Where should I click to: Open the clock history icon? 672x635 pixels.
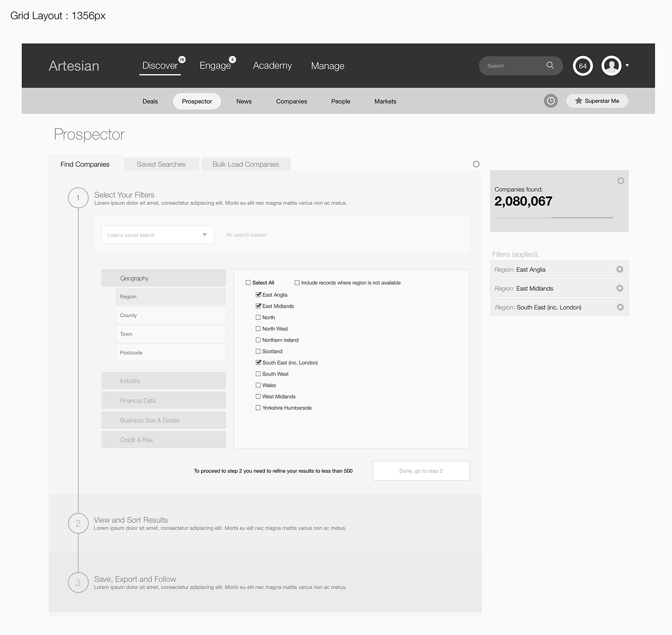(x=551, y=101)
